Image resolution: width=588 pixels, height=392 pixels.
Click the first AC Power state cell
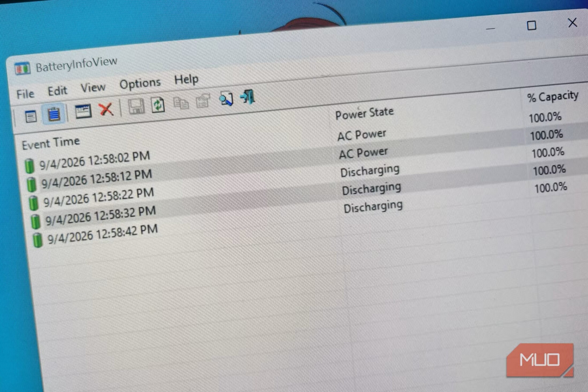click(362, 135)
